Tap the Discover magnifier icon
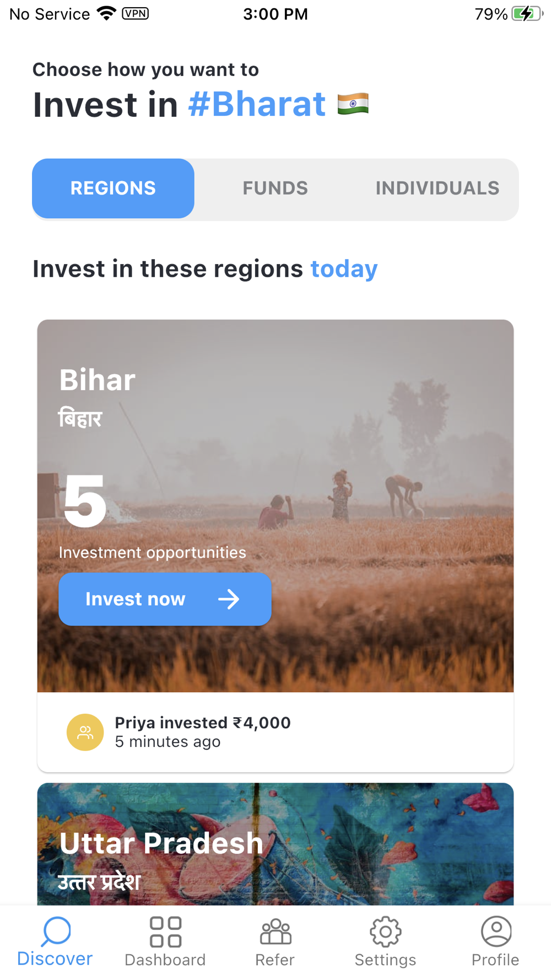551x980 pixels. pyautogui.click(x=56, y=931)
